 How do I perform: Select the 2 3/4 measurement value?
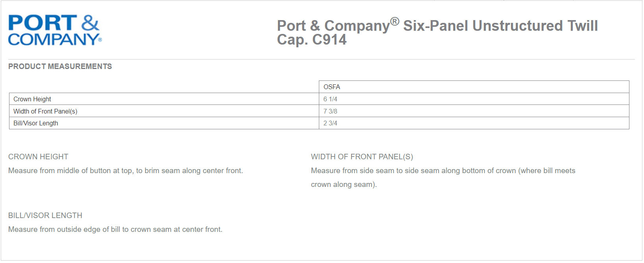click(x=330, y=123)
